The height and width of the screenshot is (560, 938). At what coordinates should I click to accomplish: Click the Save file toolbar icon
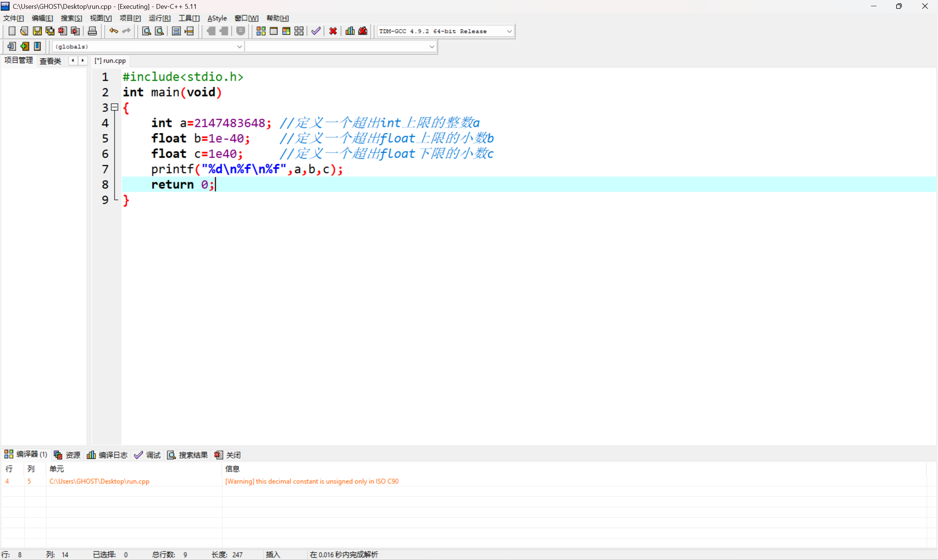[37, 31]
